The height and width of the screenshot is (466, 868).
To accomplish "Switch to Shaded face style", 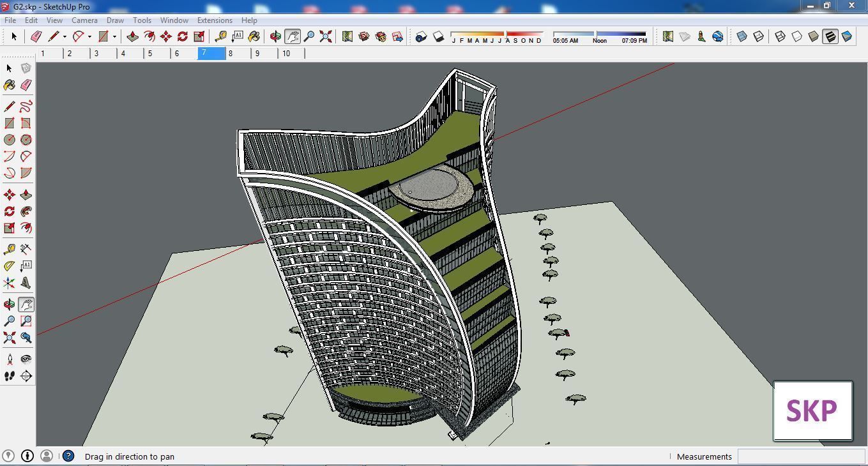I will 813,36.
